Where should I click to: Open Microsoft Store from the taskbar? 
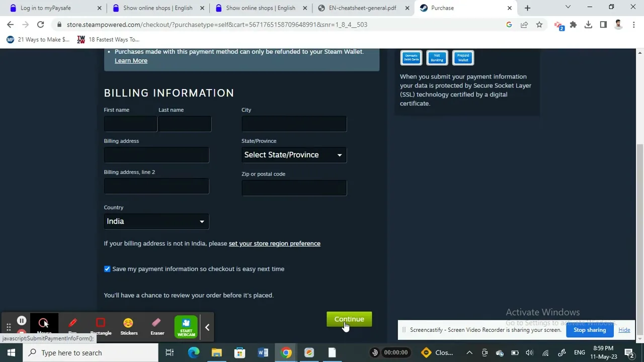239,352
